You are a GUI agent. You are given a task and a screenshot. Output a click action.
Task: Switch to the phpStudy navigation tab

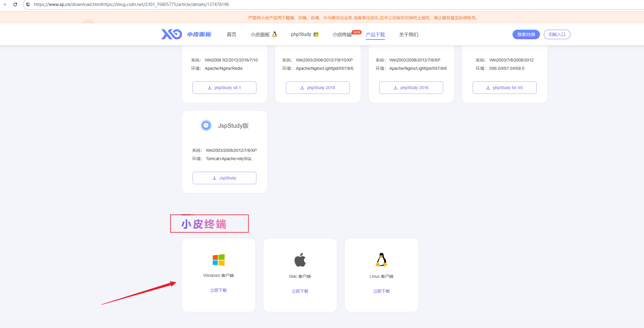click(301, 34)
